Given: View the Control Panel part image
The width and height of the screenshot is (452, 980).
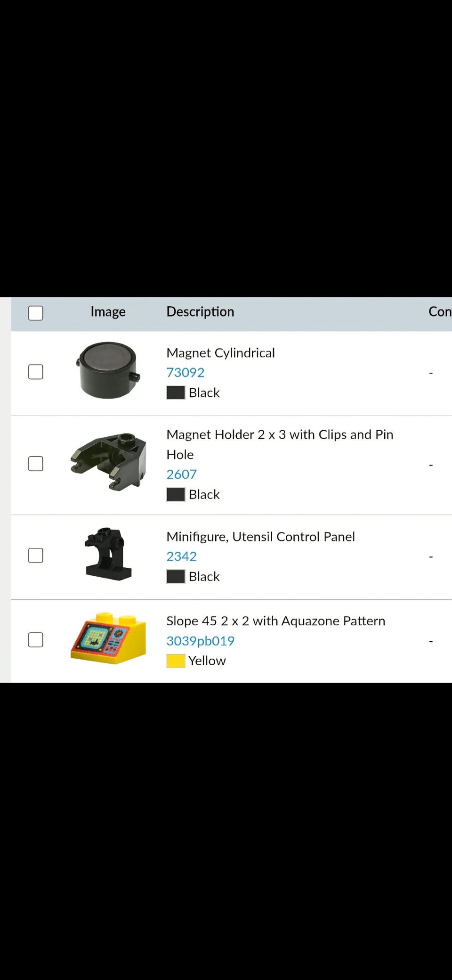Looking at the screenshot, I should click(108, 554).
